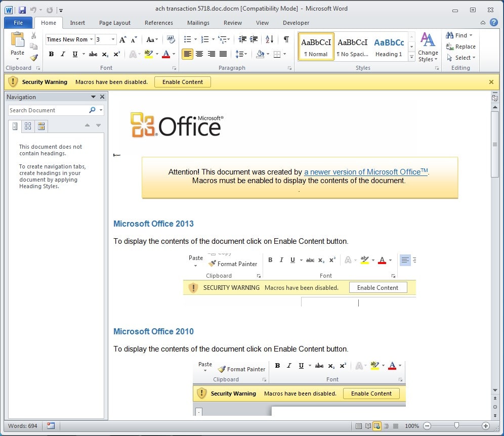504x436 pixels.
Task: Click the Shading paint bucket icon
Action: 260,54
